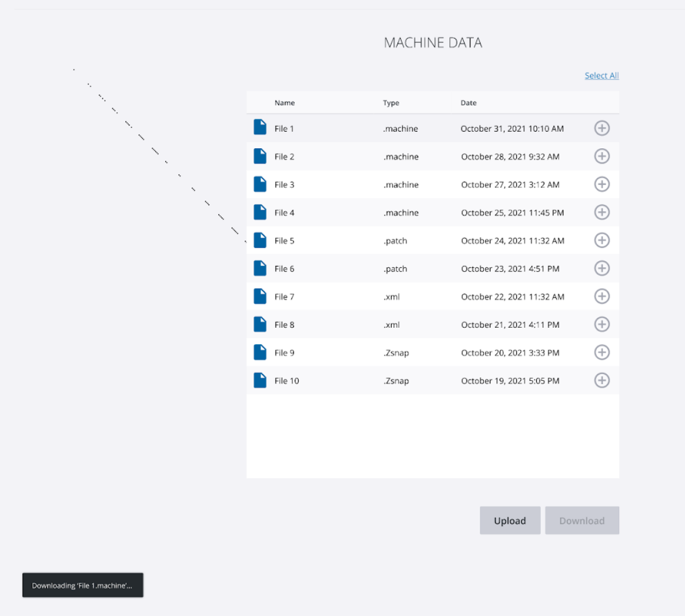Click the Upload button
Image resolution: width=685 pixels, height=616 pixels.
[x=510, y=520]
